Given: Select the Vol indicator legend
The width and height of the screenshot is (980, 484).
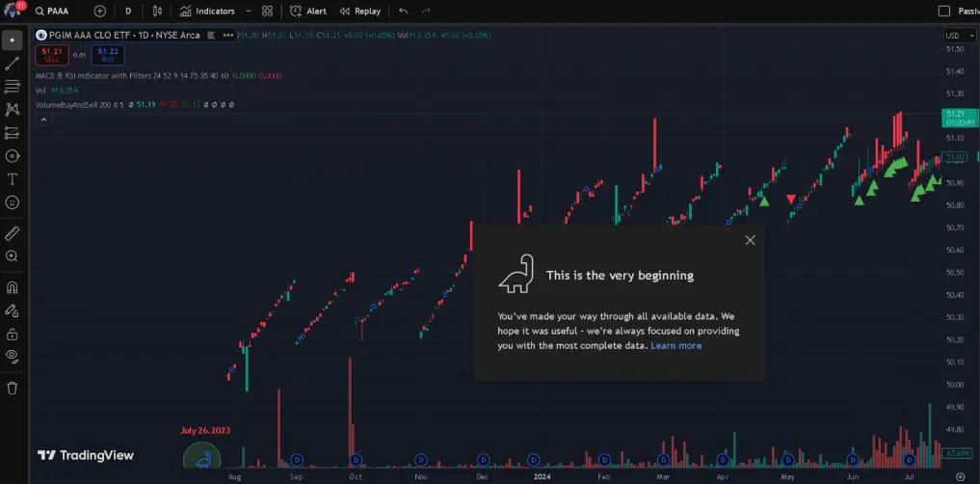Looking at the screenshot, I should (40, 90).
